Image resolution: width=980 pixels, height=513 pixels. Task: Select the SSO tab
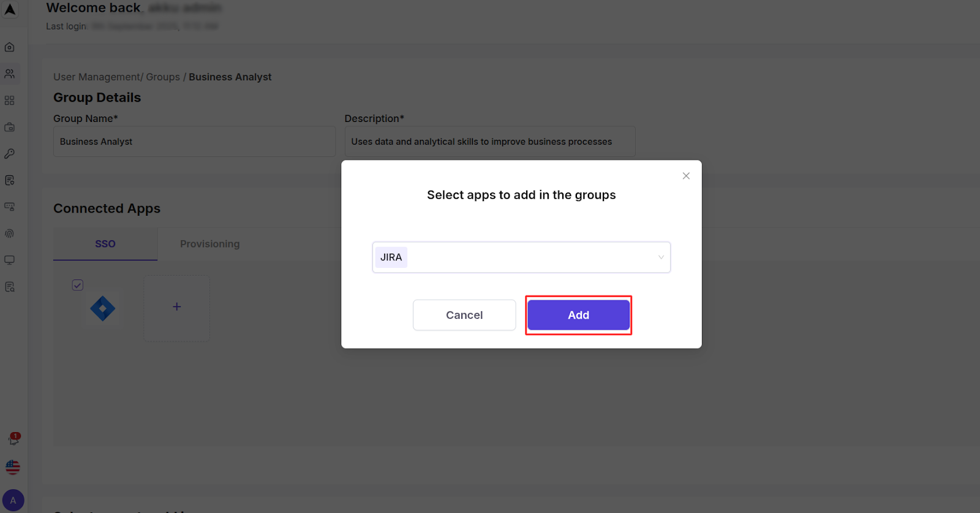point(105,243)
